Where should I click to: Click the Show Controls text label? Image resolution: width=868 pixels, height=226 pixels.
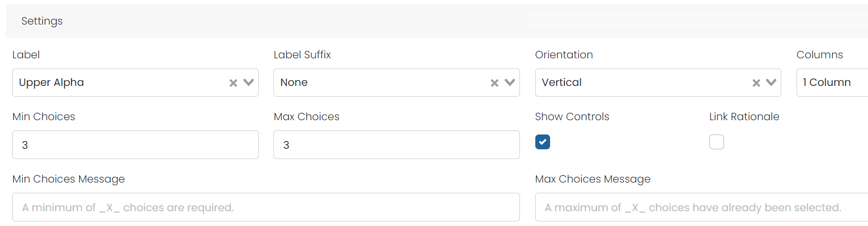pyautogui.click(x=572, y=117)
